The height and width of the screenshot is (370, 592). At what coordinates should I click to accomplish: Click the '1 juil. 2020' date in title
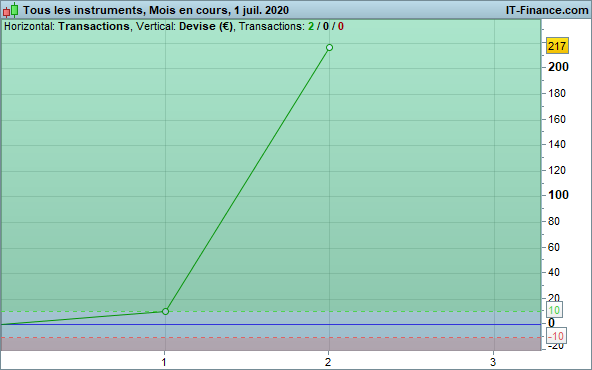coord(261,10)
